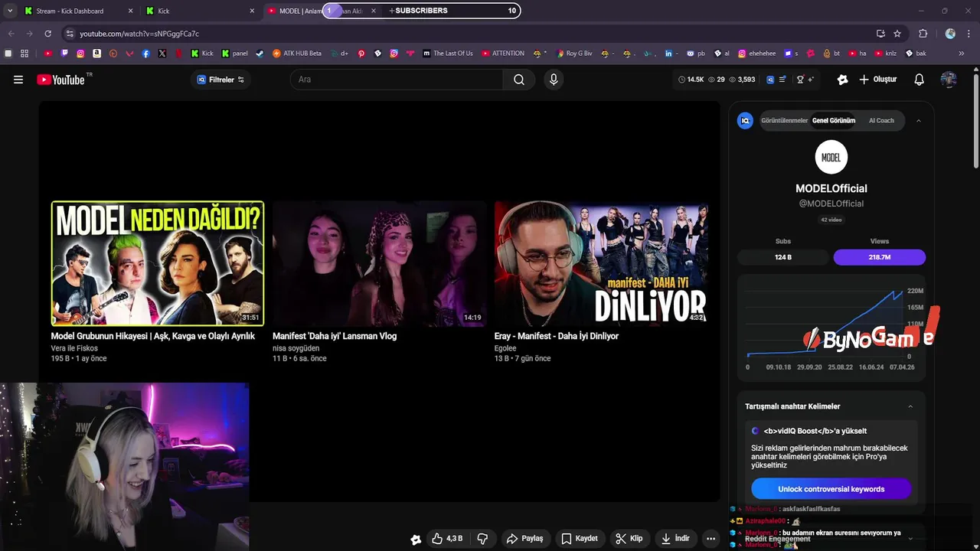Open the ATK HUB Beta bookmark
Image resolution: width=980 pixels, height=551 pixels.
(296, 54)
